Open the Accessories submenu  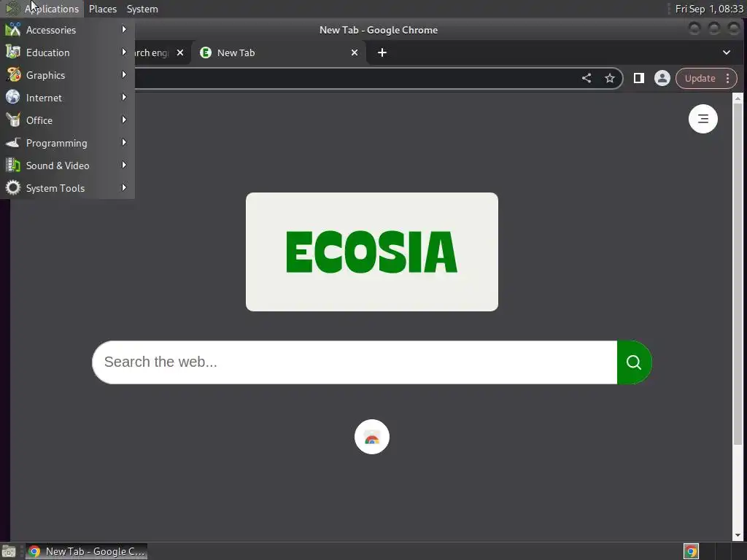tap(67, 30)
